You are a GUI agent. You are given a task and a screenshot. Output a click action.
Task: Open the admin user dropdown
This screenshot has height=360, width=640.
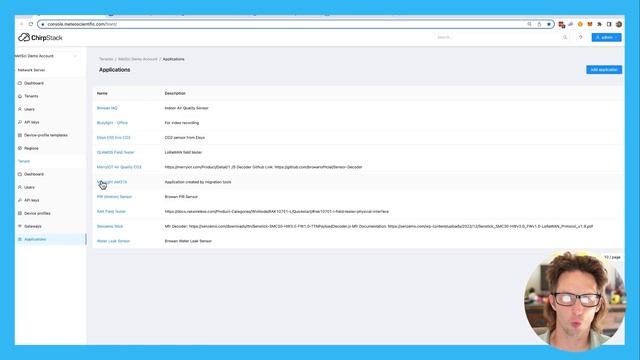click(607, 37)
